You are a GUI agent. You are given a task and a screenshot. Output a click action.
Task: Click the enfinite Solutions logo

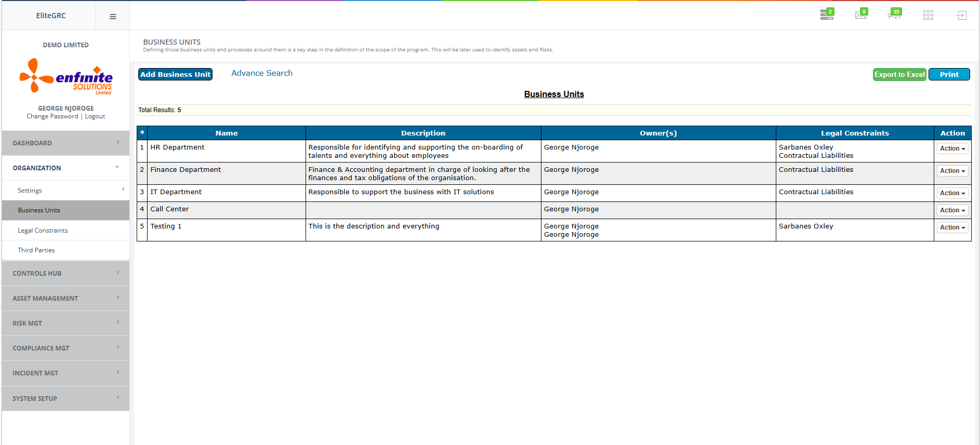point(66,76)
